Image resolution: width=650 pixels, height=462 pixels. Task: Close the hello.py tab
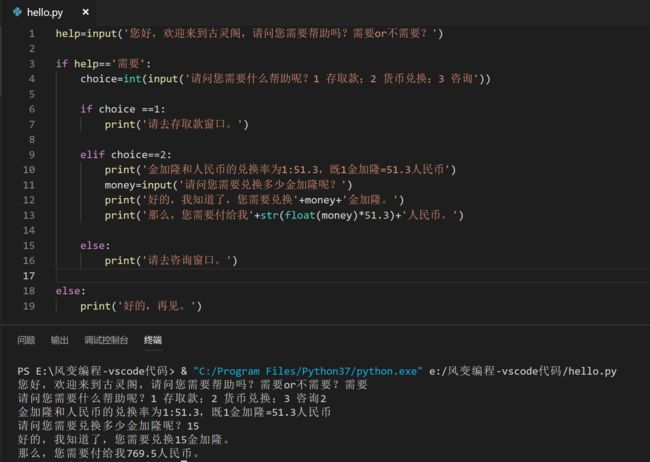click(x=85, y=12)
